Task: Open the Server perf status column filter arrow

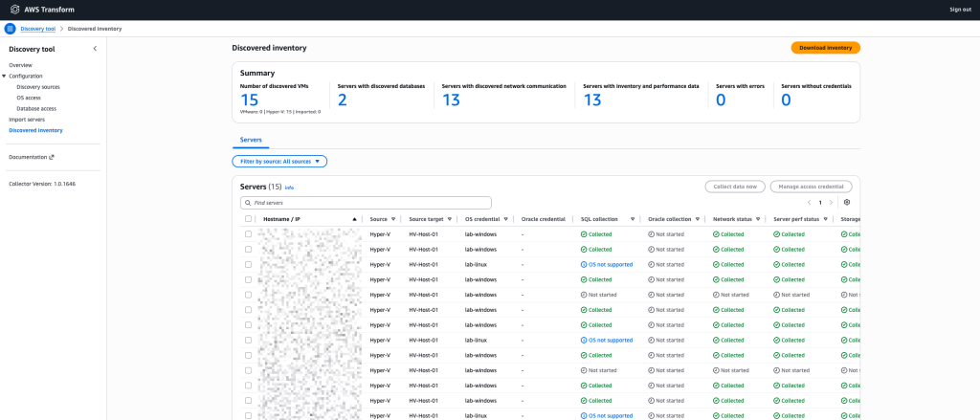Action: tap(826, 219)
